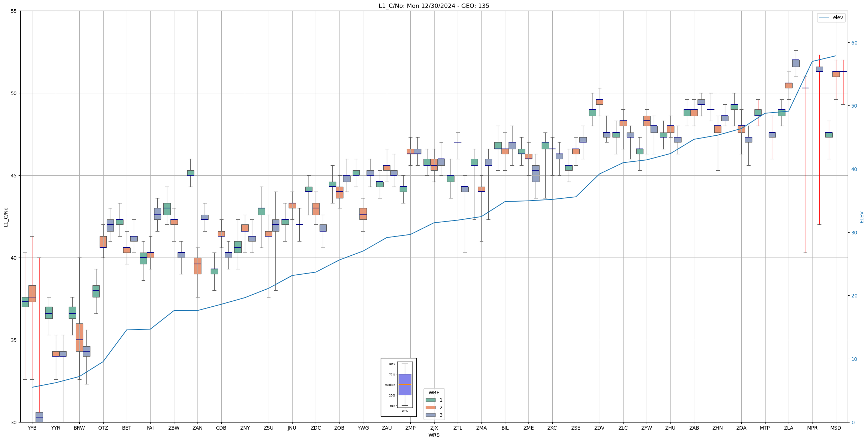Click the ELEV right axis title
Image resolution: width=868 pixels, height=441 pixels.
pos(862,217)
